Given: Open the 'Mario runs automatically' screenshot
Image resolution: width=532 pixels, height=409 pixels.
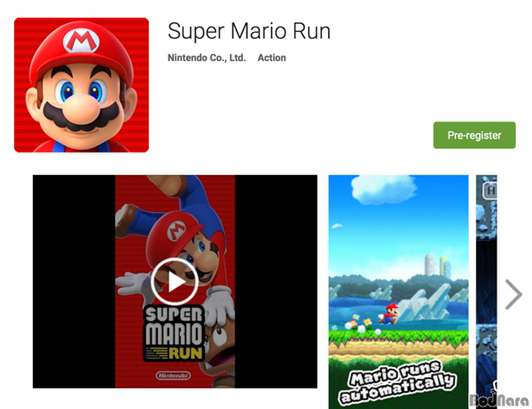Looking at the screenshot, I should tap(398, 292).
